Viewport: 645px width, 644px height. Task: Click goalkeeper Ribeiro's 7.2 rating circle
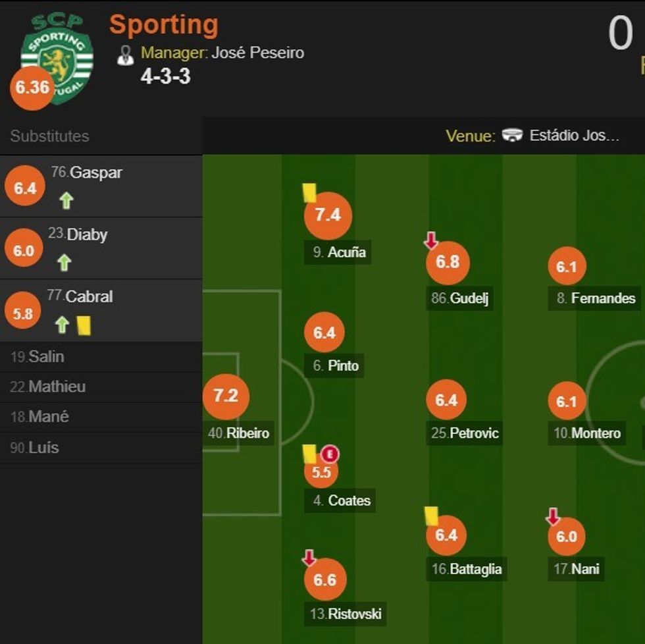225,396
